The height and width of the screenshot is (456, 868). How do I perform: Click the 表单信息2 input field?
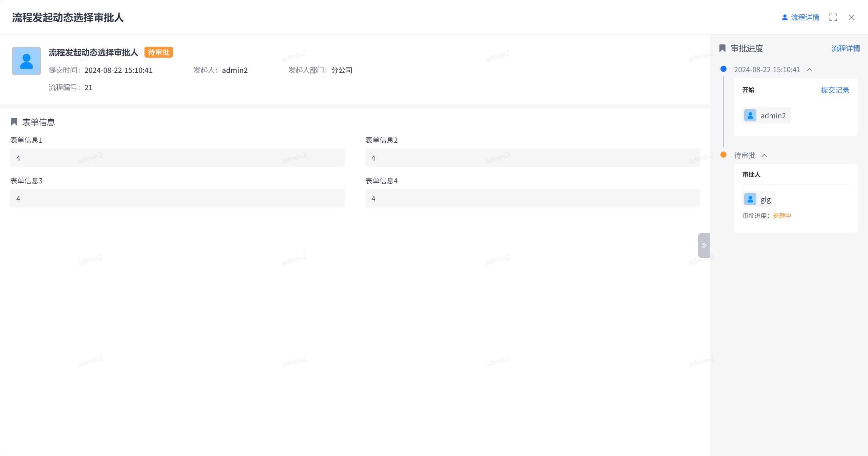click(532, 158)
